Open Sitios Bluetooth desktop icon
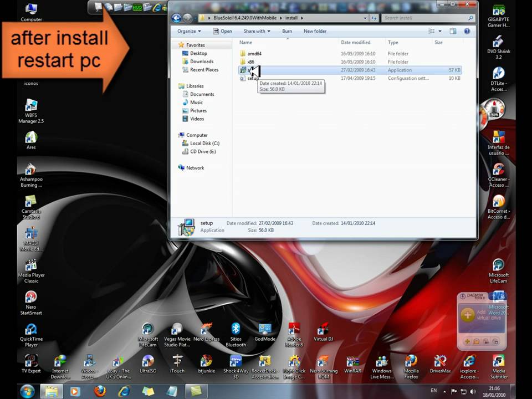Screen dimensions: 532x399 pyautogui.click(x=236, y=335)
